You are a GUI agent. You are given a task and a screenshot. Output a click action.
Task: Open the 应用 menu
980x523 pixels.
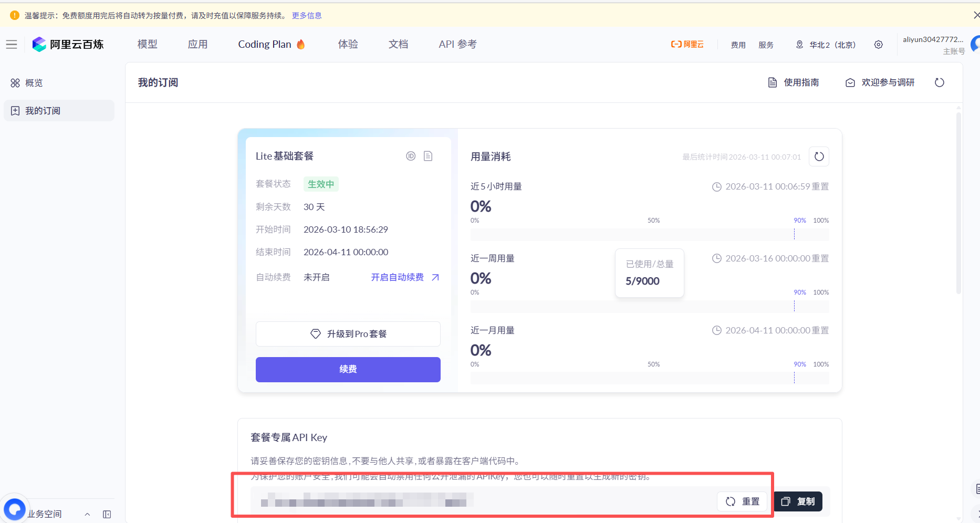click(x=197, y=45)
